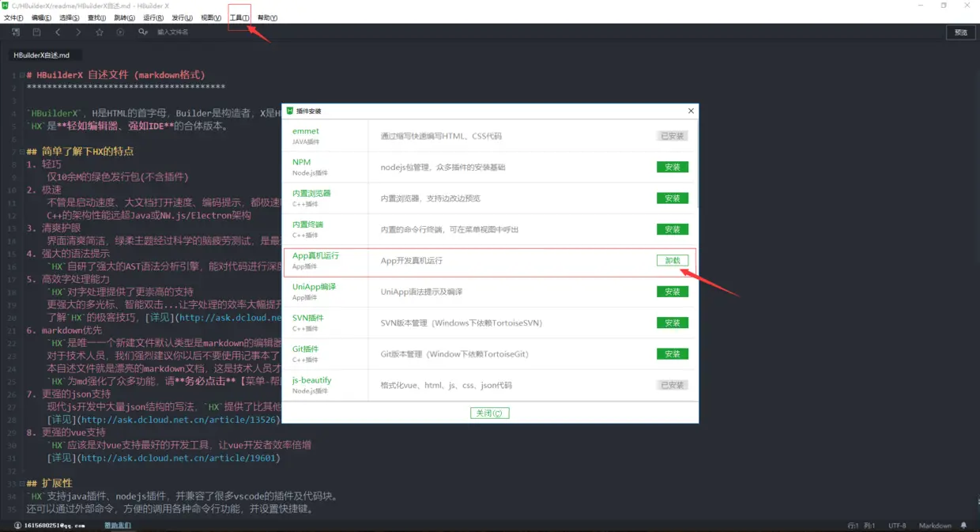Open the 编辑(E) menu
Viewport: 980px width, 532px height.
[x=42, y=17]
